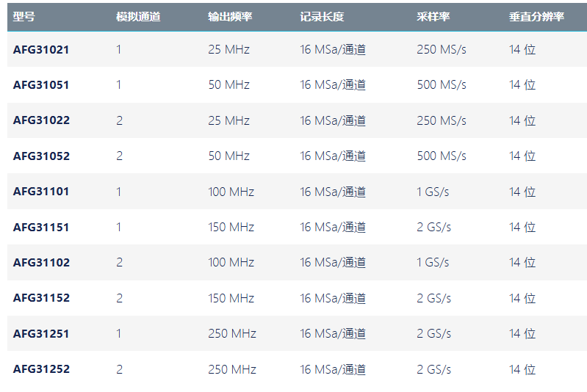Select the 垂直分辨率 column header
Screen dimensions: 587x392
point(536,17)
